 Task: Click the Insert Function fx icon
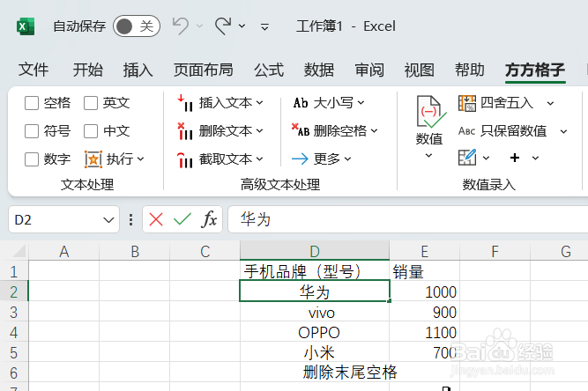[x=209, y=219]
